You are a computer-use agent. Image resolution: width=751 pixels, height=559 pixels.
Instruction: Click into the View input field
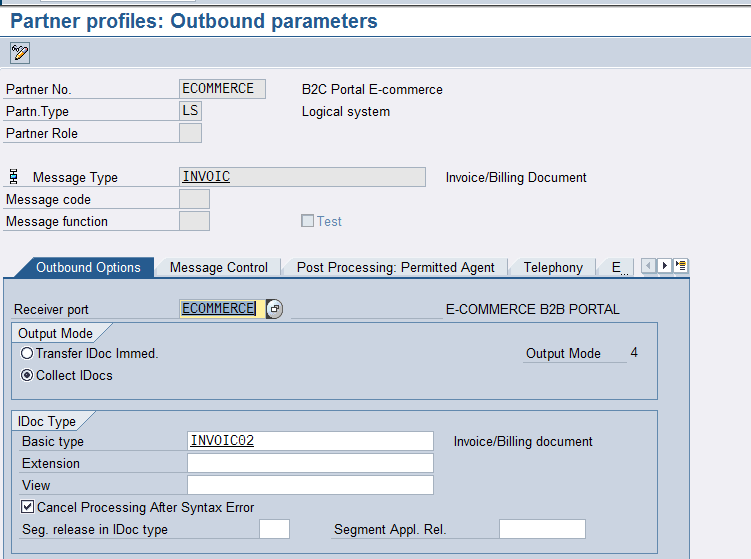(310, 485)
